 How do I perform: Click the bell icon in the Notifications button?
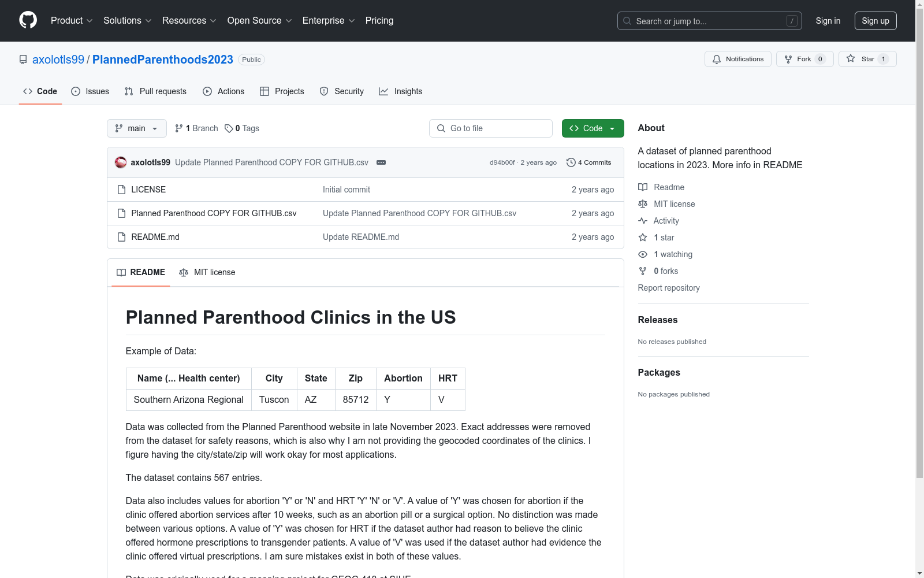717,59
